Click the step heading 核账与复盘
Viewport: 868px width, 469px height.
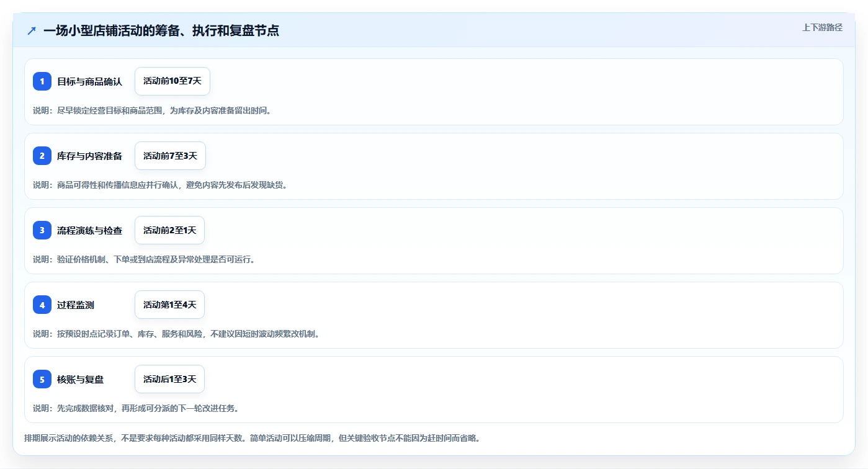pos(80,379)
